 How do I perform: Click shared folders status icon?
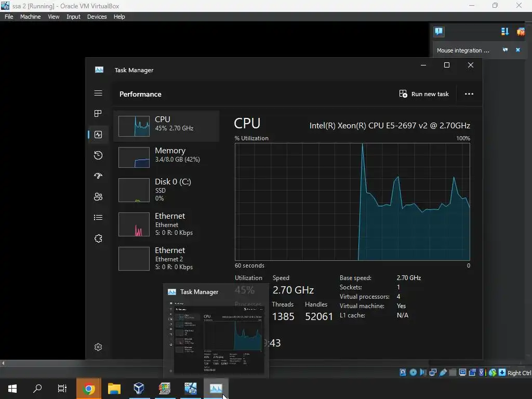(453, 372)
